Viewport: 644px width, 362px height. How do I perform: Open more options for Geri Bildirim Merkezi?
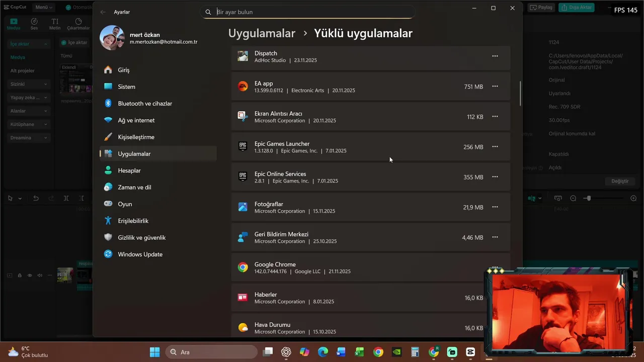coord(495,237)
